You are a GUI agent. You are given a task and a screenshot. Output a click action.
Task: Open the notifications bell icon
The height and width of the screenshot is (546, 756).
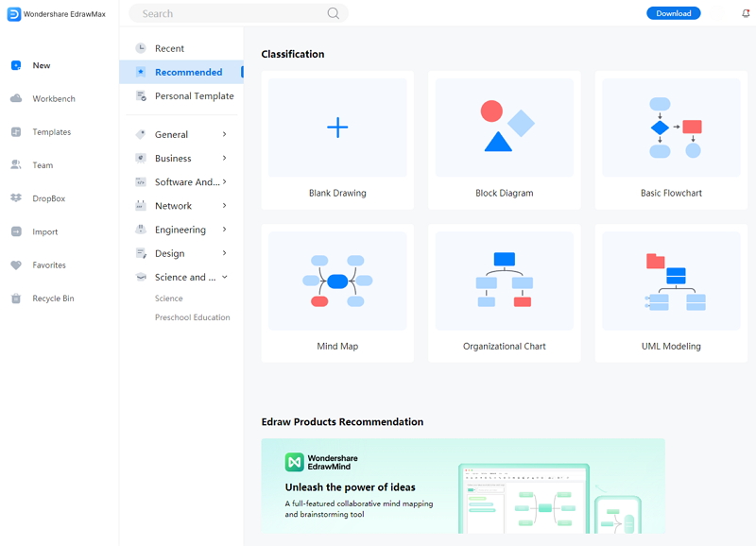point(746,13)
